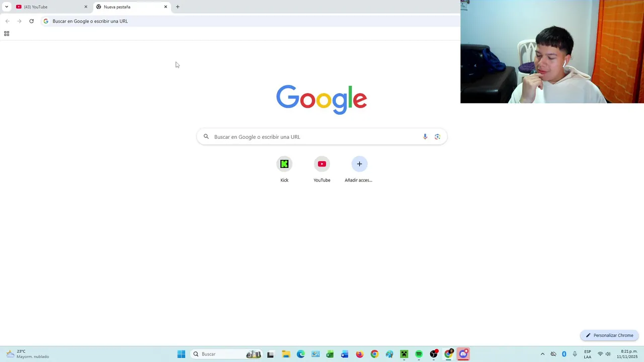Click the microphone tray icon

(x=575, y=354)
